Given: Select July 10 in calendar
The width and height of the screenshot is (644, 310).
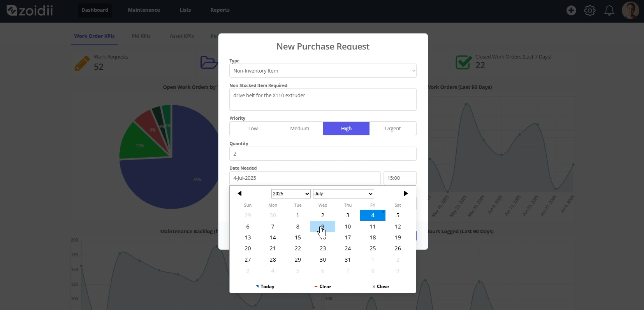Looking at the screenshot, I should click(x=348, y=227).
